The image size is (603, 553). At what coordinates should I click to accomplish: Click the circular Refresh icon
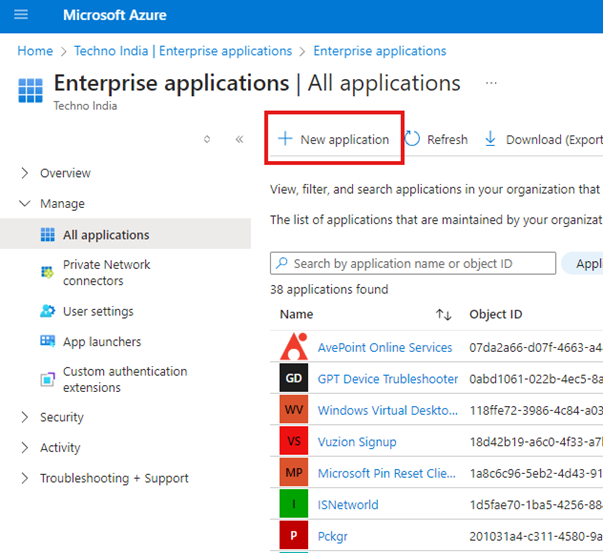(412, 139)
